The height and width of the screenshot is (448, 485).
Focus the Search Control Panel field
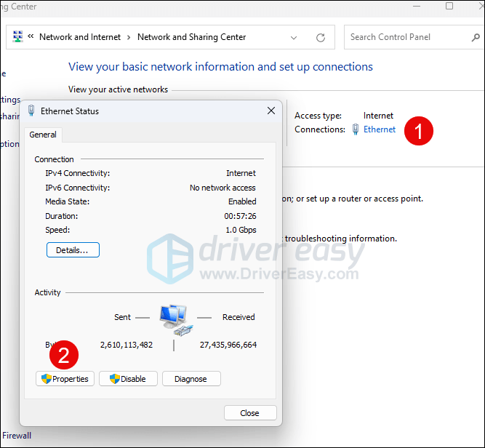[407, 37]
